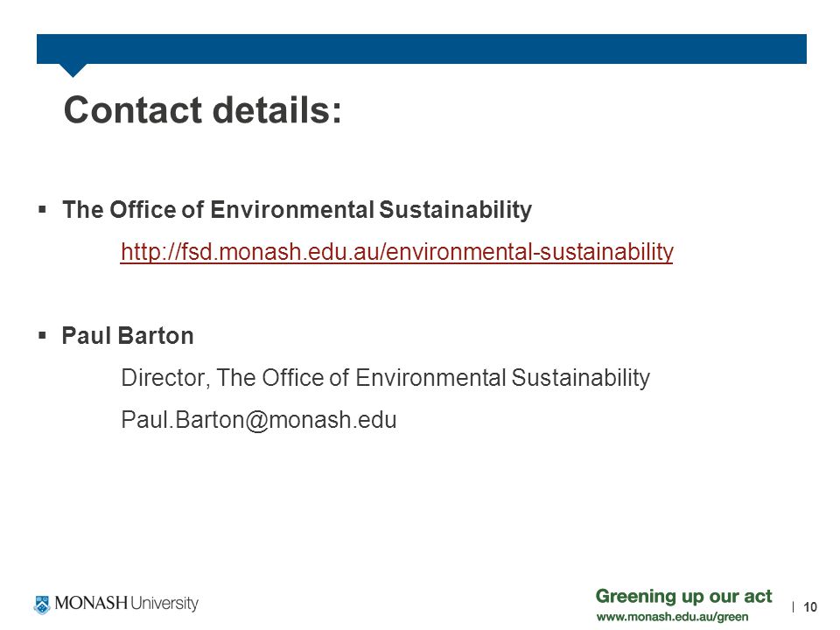840x630 pixels.
Task: Click the word Greening in the footer
Action: tap(628, 597)
